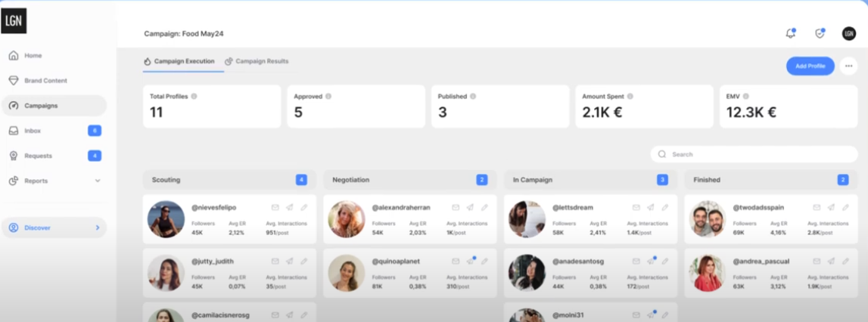Click info icon beside Total Profiles
868x322 pixels.
click(x=194, y=96)
